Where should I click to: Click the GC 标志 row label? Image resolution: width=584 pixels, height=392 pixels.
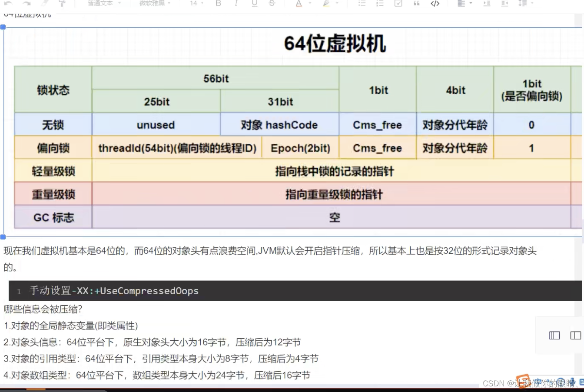(x=53, y=217)
